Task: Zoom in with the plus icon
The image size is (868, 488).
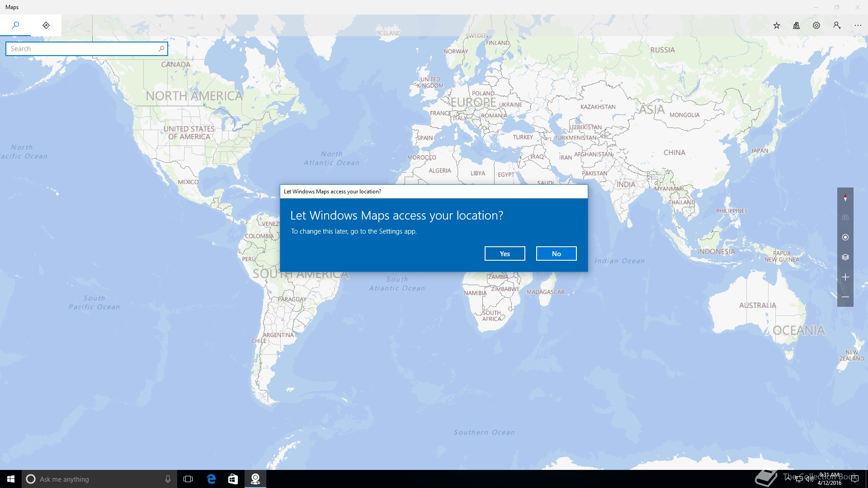Action: click(845, 277)
